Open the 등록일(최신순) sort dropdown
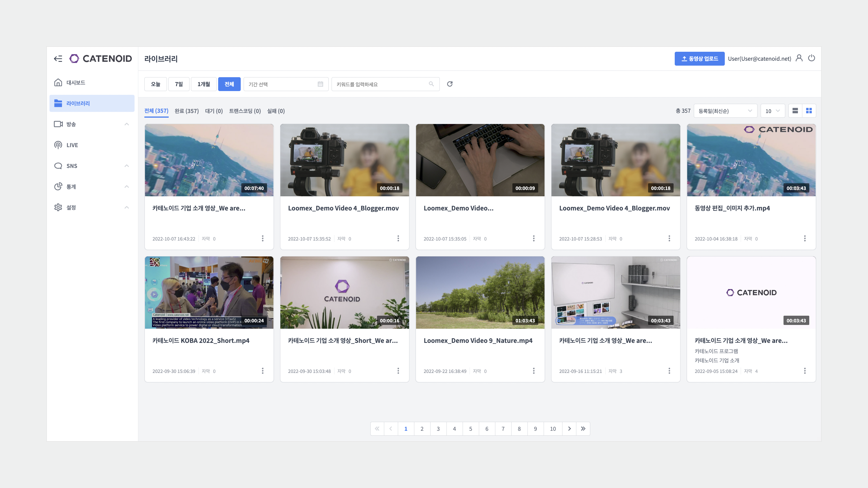This screenshot has height=488, width=868. 725,111
